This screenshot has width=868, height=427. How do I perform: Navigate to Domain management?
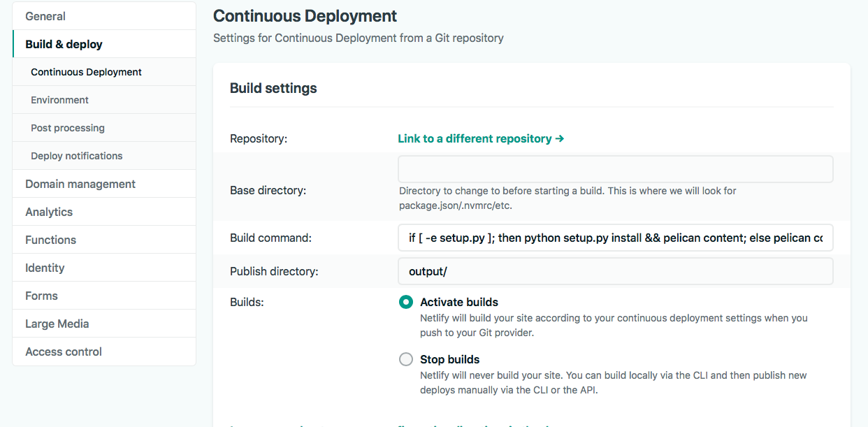click(x=80, y=183)
